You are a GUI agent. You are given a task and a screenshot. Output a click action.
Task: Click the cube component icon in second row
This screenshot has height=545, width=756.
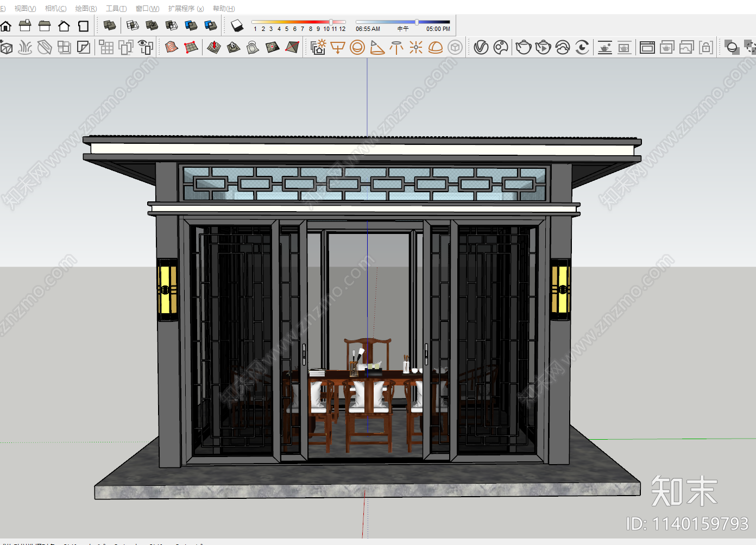click(6, 48)
